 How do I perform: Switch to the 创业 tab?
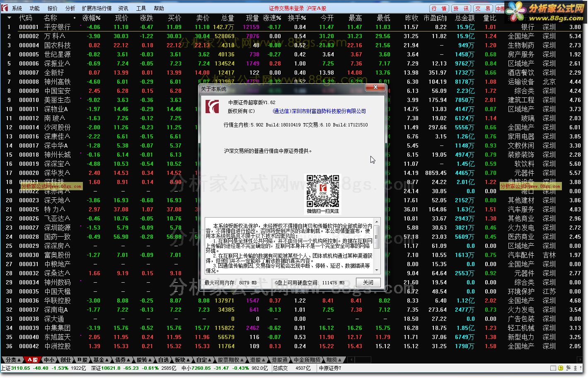click(x=65, y=360)
